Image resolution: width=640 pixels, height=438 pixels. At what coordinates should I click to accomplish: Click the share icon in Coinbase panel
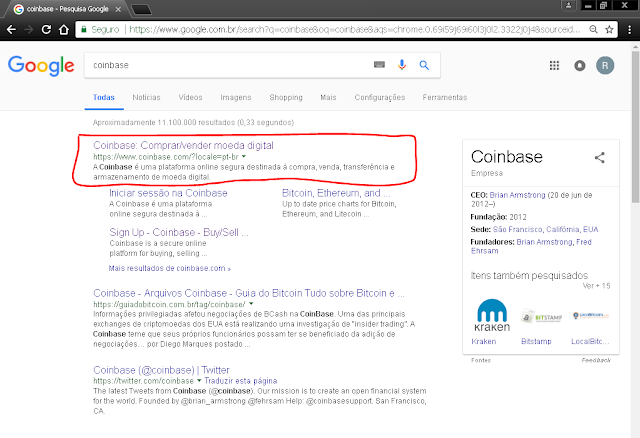(x=600, y=158)
